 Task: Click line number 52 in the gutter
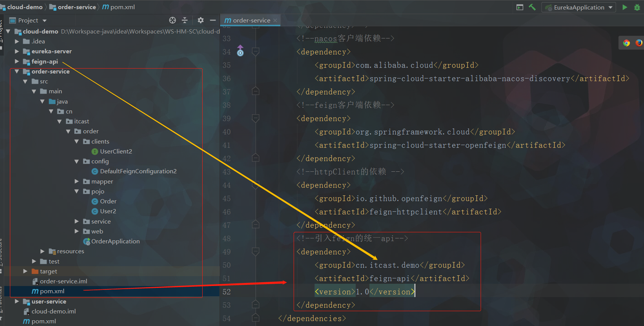pyautogui.click(x=227, y=292)
